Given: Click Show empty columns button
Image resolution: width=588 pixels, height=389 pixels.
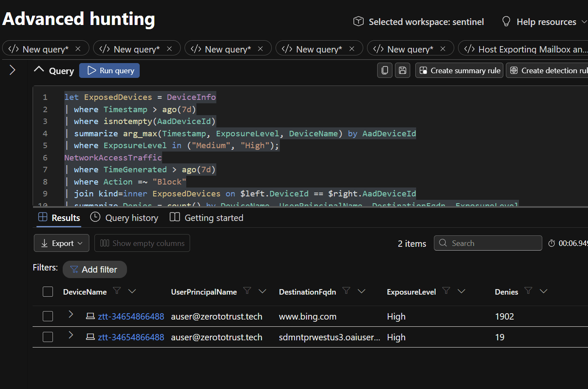Looking at the screenshot, I should pyautogui.click(x=142, y=243).
